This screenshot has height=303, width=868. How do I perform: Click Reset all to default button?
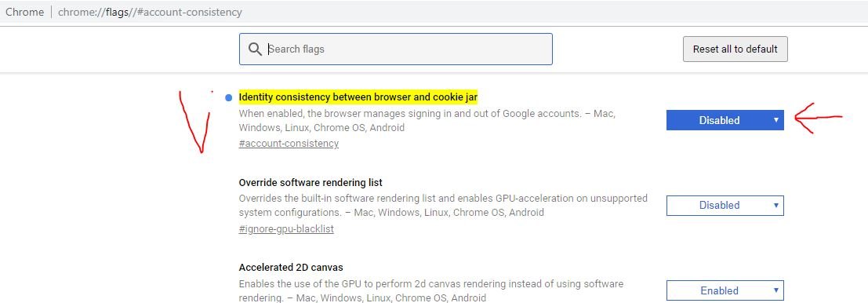(x=735, y=49)
